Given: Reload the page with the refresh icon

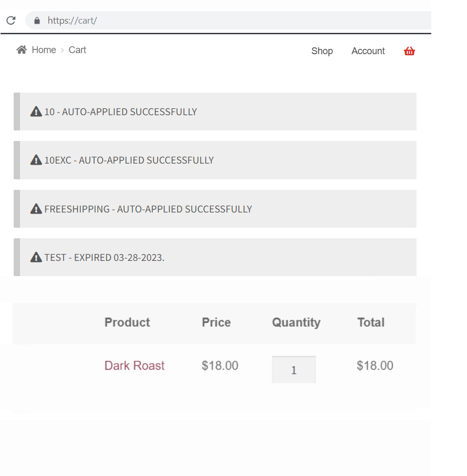Looking at the screenshot, I should tap(11, 21).
